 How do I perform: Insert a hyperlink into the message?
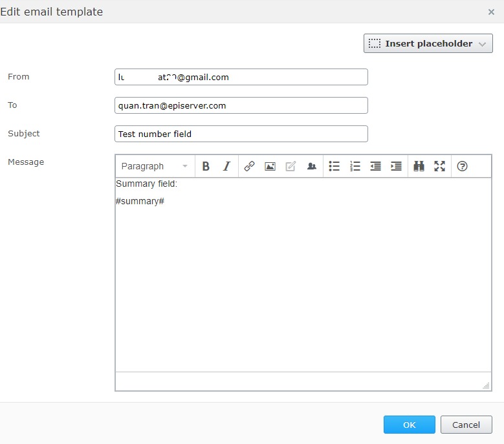(249, 166)
